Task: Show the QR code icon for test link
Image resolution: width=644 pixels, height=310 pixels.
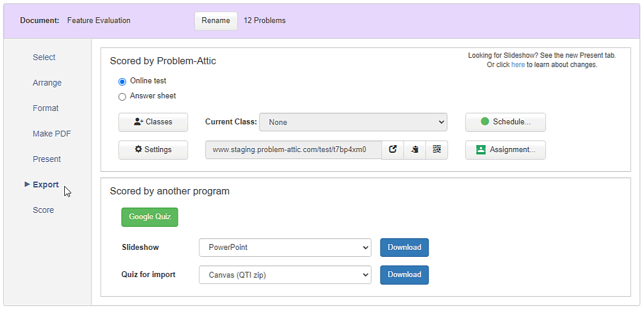Action: point(437,150)
